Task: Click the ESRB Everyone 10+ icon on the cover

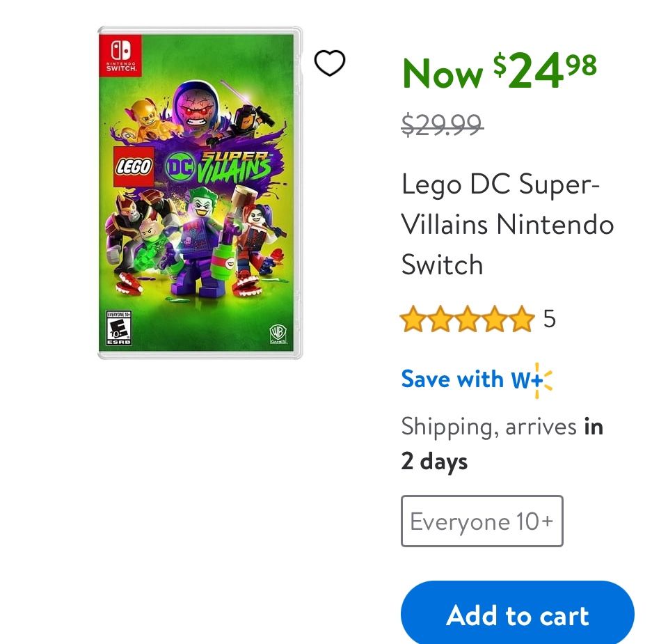Action: pos(119,328)
